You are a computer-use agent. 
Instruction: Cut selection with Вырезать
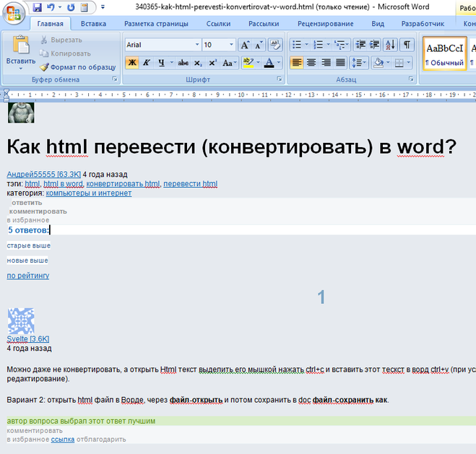point(61,40)
